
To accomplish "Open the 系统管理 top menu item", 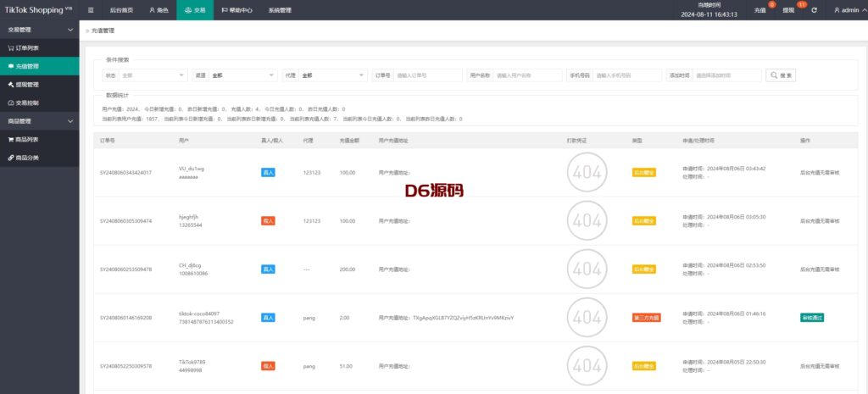I will [x=280, y=10].
